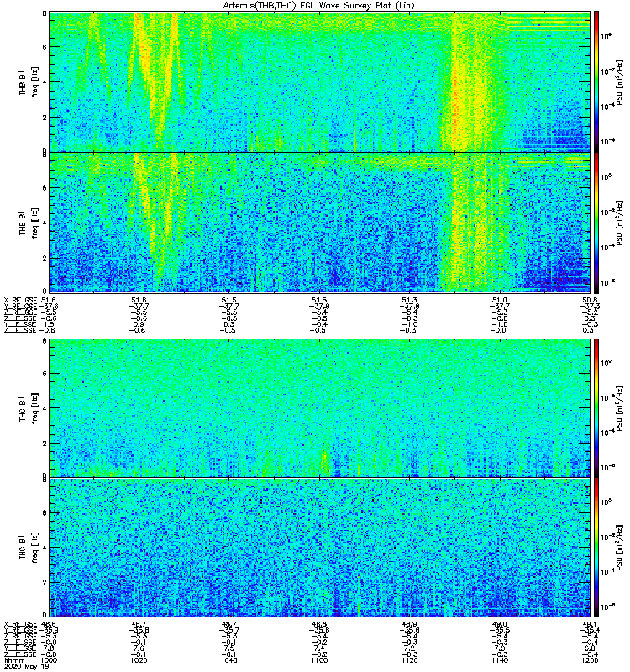Click the color bar beside the THB B⊥ panel

tap(596, 81)
